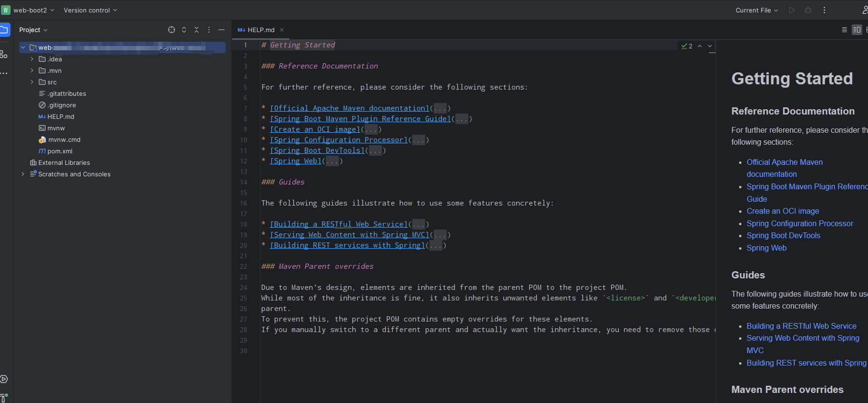Click [Spring Boot DevTools] in editor
Screen dimensions: 868x403
pos(317,150)
